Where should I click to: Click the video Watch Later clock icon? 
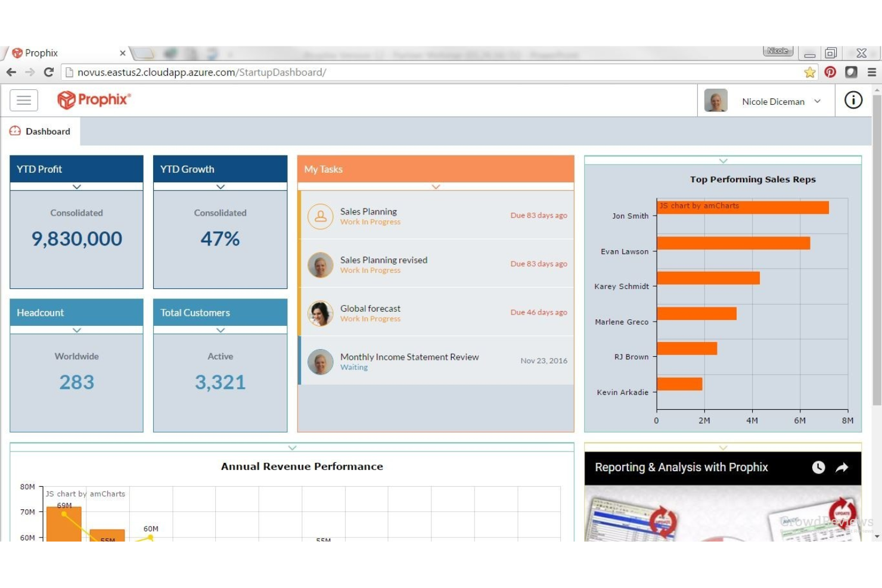click(x=818, y=468)
